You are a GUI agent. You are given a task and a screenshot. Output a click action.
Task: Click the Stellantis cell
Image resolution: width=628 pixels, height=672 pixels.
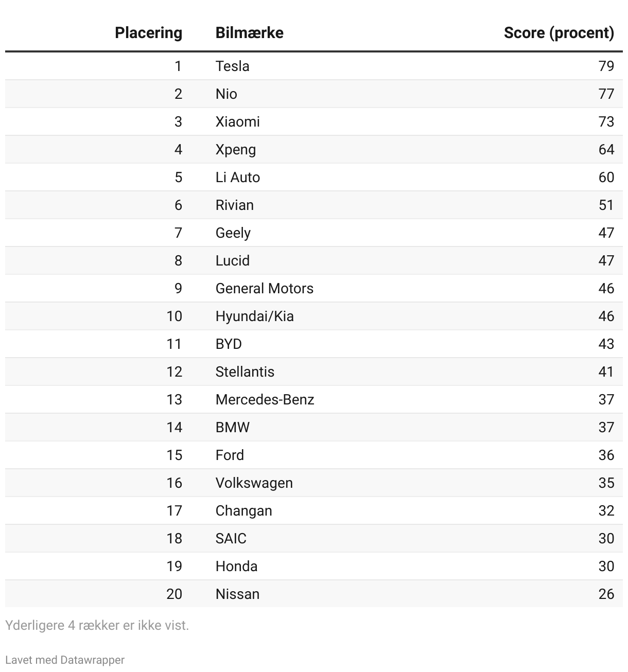pos(245,372)
